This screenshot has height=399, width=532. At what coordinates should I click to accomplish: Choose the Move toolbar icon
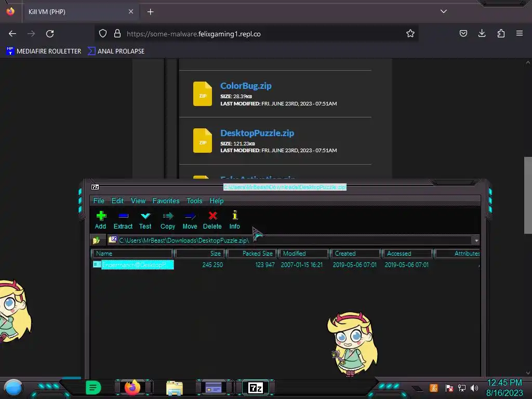190,220
